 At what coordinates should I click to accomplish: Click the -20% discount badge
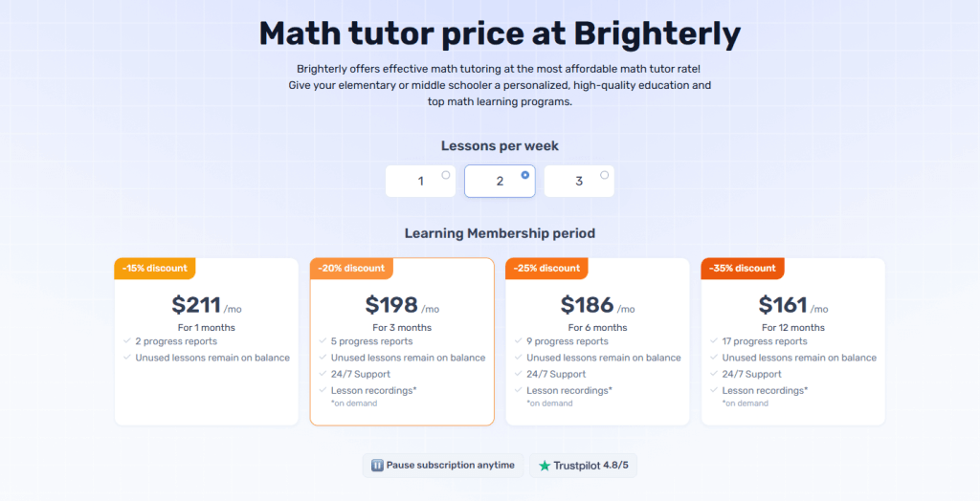point(351,269)
